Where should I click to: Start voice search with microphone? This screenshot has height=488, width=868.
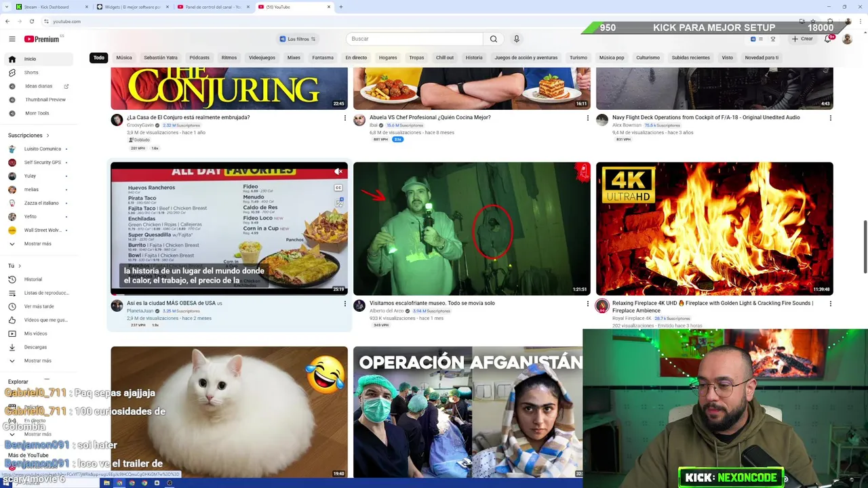(x=516, y=39)
